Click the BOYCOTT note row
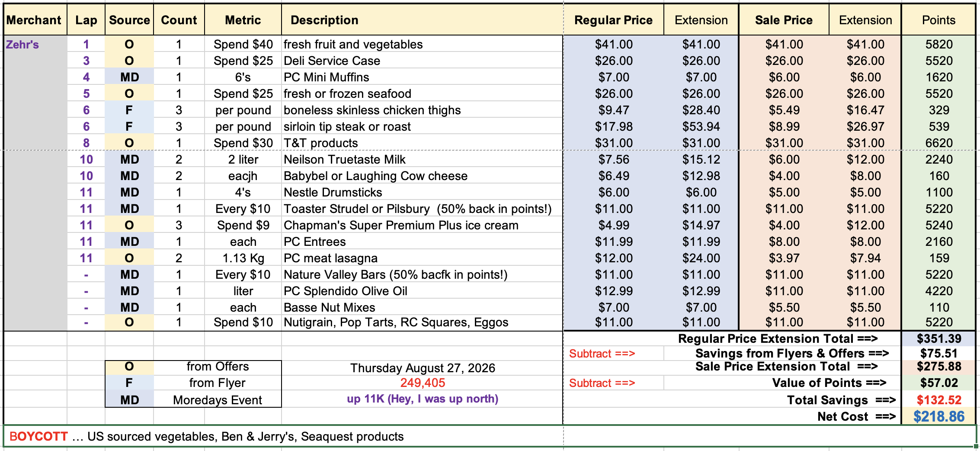Viewport: 980px width, 451px height. pyautogui.click(x=490, y=436)
